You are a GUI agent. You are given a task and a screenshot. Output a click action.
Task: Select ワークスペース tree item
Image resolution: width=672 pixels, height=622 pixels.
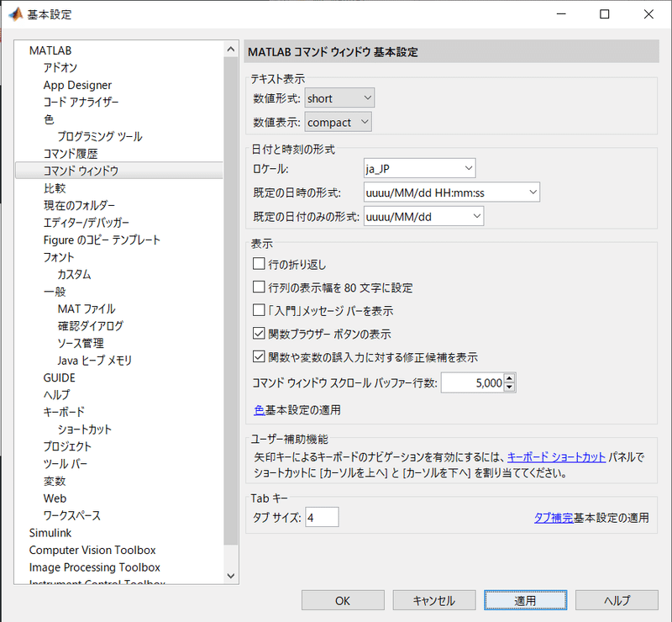pyautogui.click(x=71, y=515)
